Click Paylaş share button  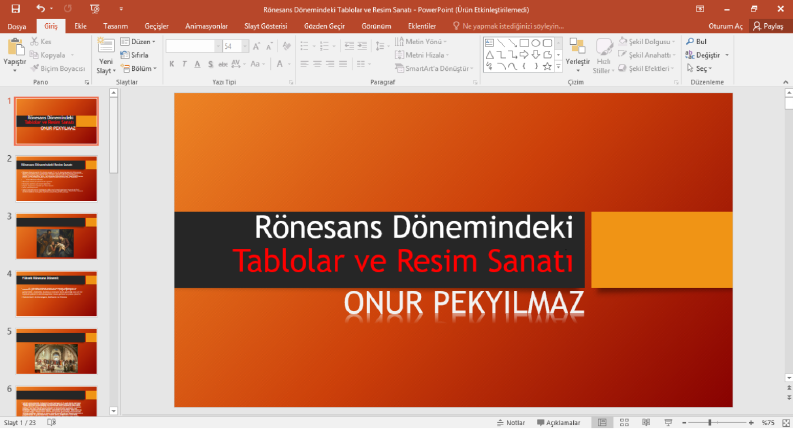point(768,26)
